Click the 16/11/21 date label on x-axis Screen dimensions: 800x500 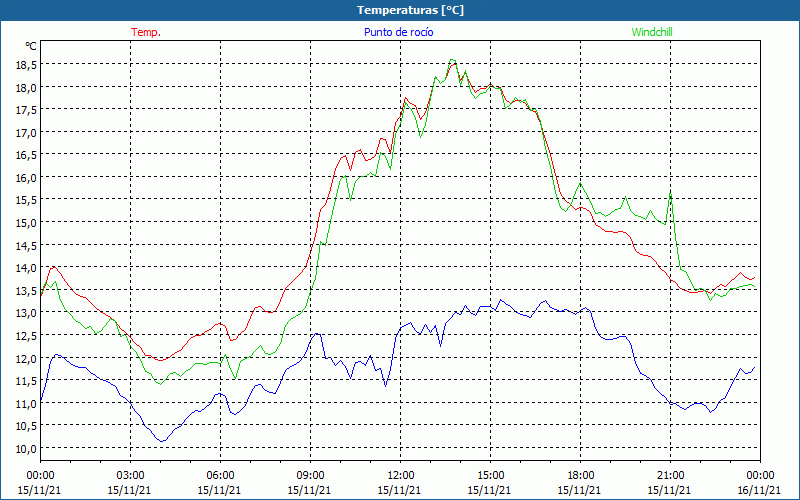click(759, 490)
